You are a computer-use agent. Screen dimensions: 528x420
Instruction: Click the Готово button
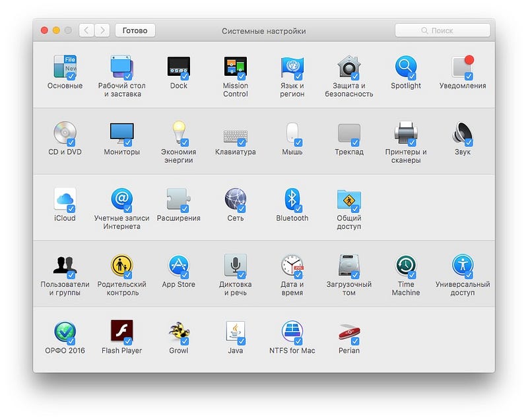coord(135,30)
